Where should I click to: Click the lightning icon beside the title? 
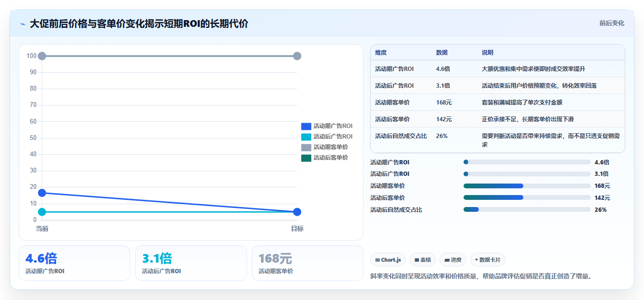click(x=23, y=24)
